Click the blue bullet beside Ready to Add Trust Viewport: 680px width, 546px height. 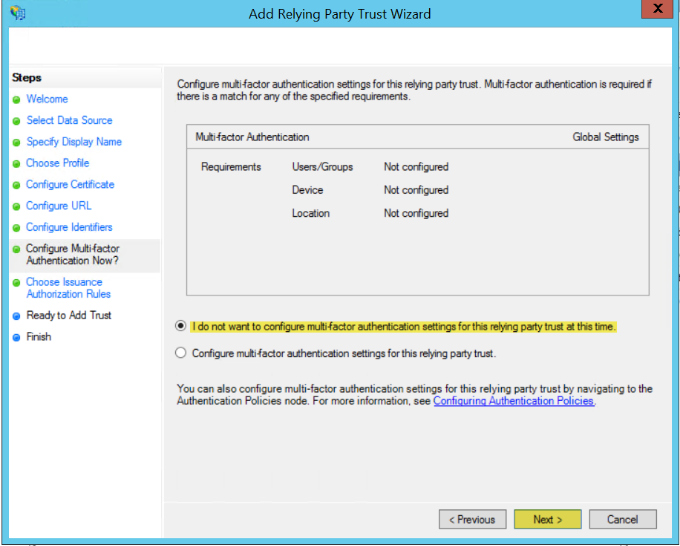(x=16, y=316)
